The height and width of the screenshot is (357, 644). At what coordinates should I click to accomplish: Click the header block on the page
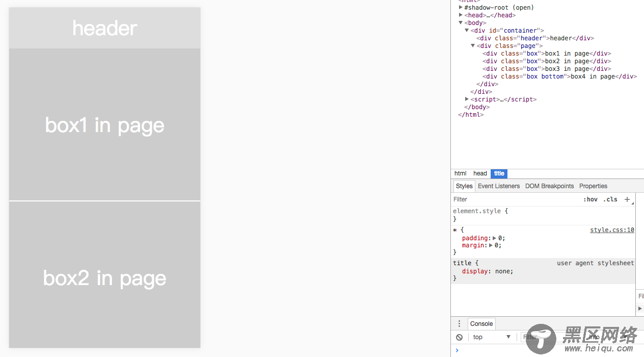point(104,28)
